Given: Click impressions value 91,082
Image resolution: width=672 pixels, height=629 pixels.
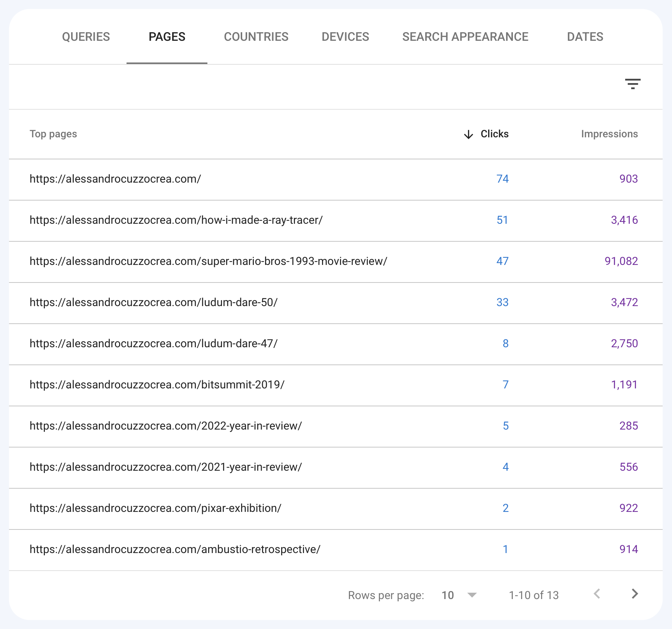Looking at the screenshot, I should pyautogui.click(x=622, y=262).
